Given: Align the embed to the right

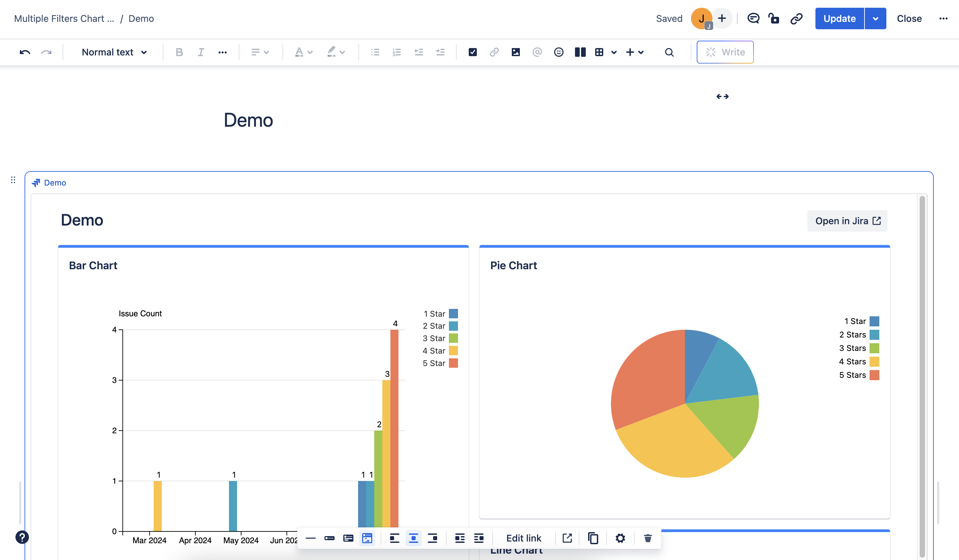Looking at the screenshot, I should click(433, 538).
